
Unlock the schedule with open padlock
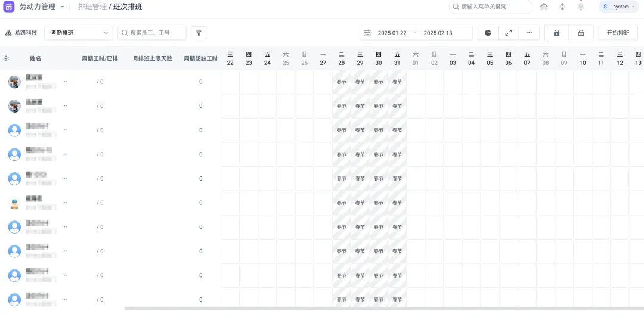[581, 33]
